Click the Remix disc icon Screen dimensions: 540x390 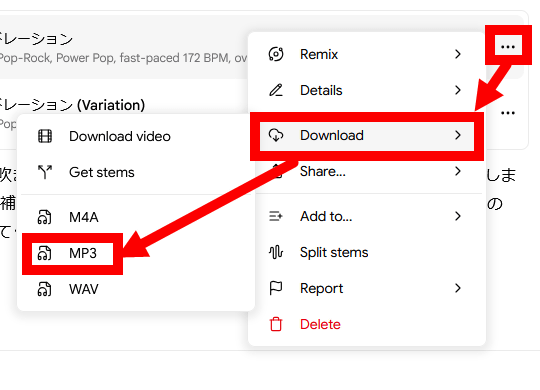click(x=276, y=54)
